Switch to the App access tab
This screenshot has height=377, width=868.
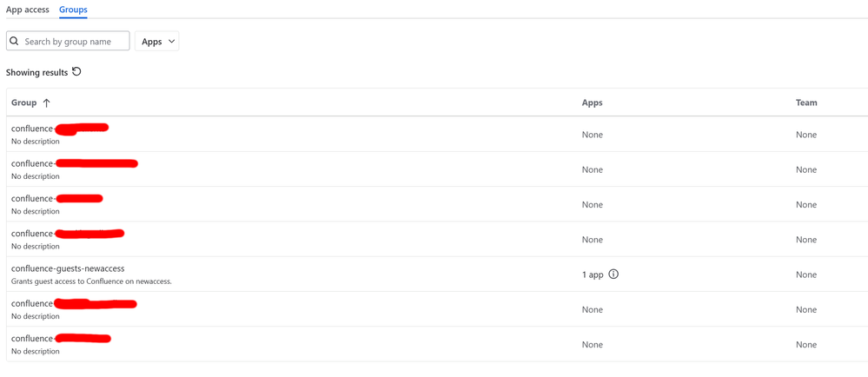28,10
